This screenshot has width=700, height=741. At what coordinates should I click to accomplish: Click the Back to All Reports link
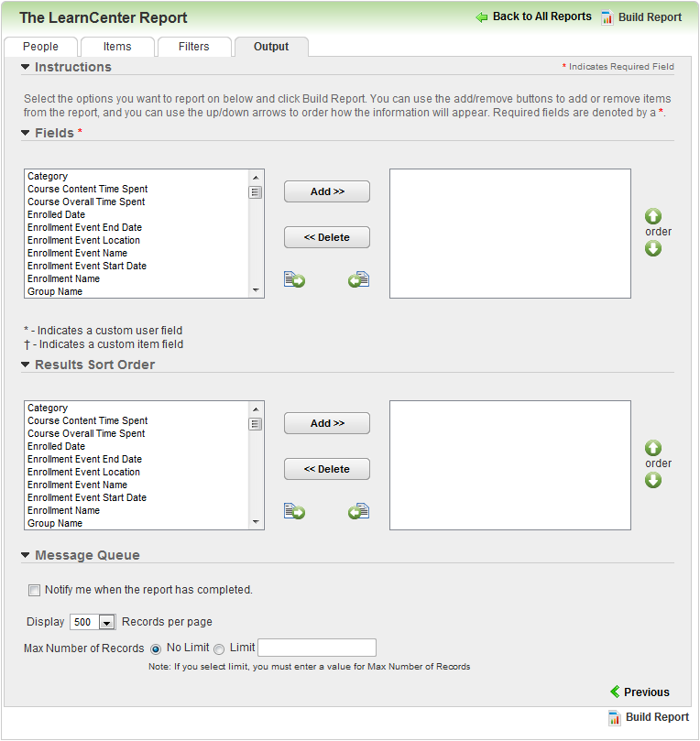[x=542, y=16]
